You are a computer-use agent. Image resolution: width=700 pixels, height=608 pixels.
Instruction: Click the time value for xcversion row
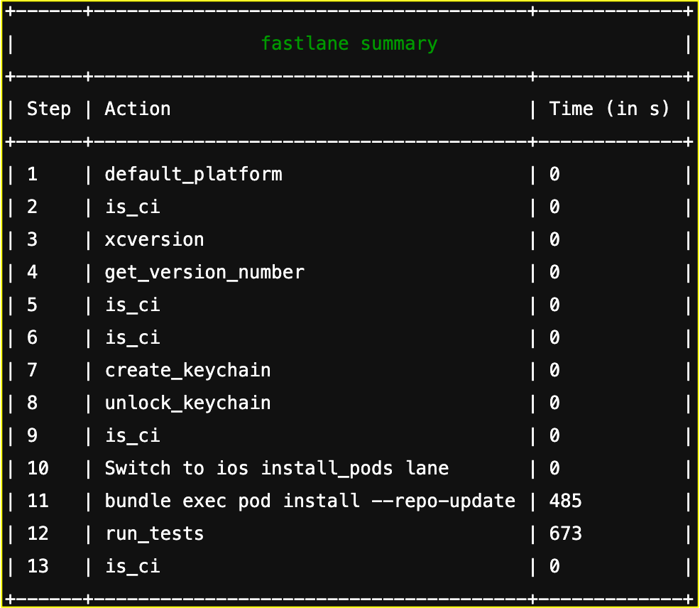554,239
